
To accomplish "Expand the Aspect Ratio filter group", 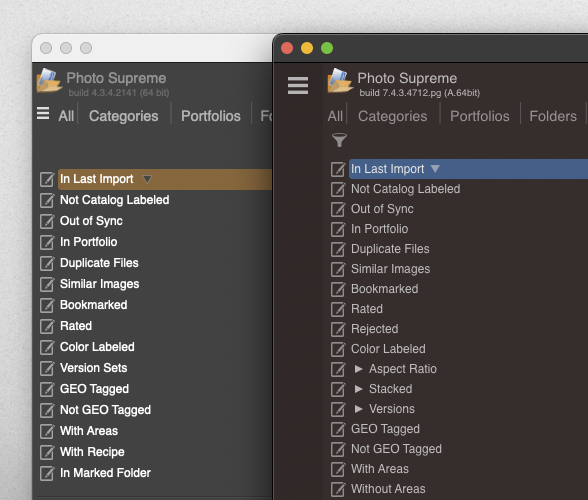I will click(358, 369).
